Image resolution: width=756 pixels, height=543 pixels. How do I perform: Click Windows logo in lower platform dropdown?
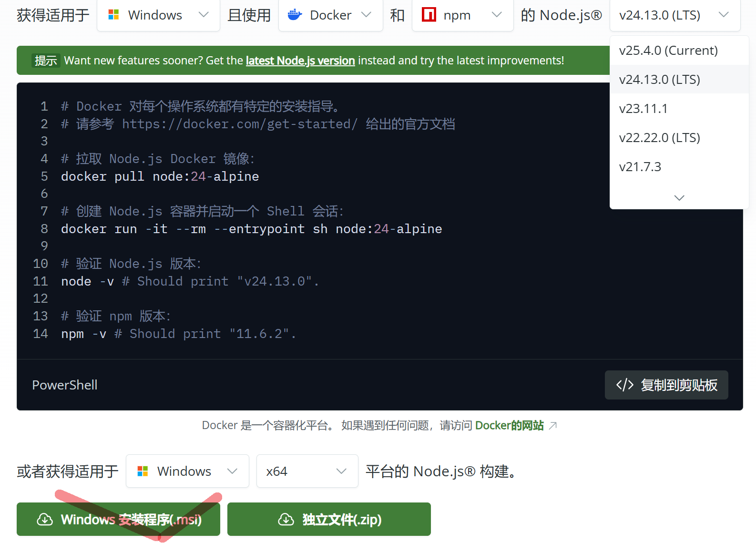(x=143, y=471)
